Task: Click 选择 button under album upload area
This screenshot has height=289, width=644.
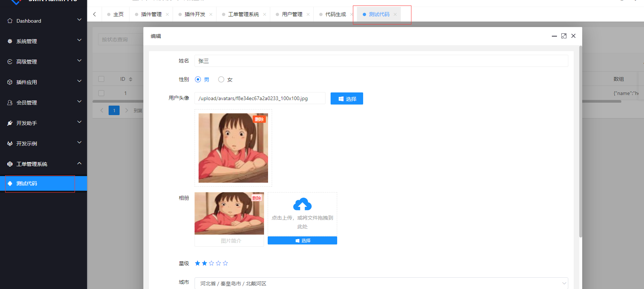Action: click(x=302, y=240)
